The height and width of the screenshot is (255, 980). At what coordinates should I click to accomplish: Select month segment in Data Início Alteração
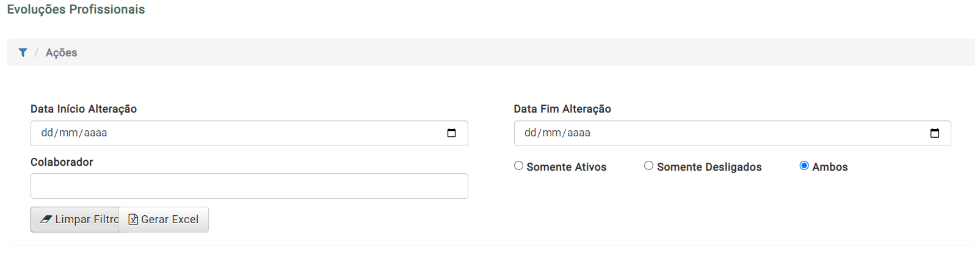[x=68, y=133]
